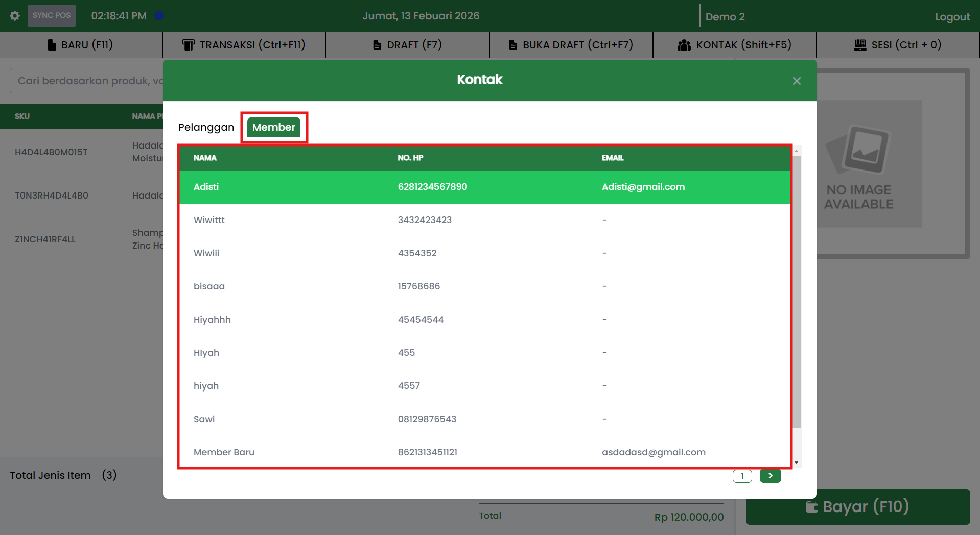Click the BUKA DRAFT document icon
Screen dimensions: 980x535
click(x=513, y=45)
